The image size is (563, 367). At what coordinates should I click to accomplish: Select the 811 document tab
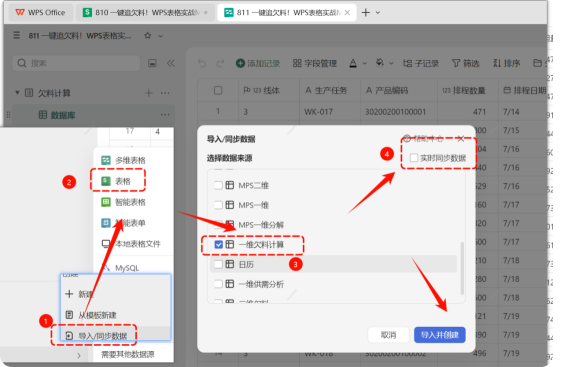[287, 13]
